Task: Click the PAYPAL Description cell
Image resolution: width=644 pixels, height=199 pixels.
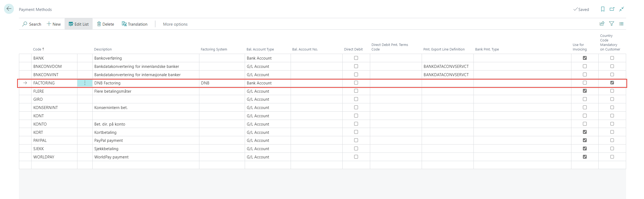Action: coord(145,141)
